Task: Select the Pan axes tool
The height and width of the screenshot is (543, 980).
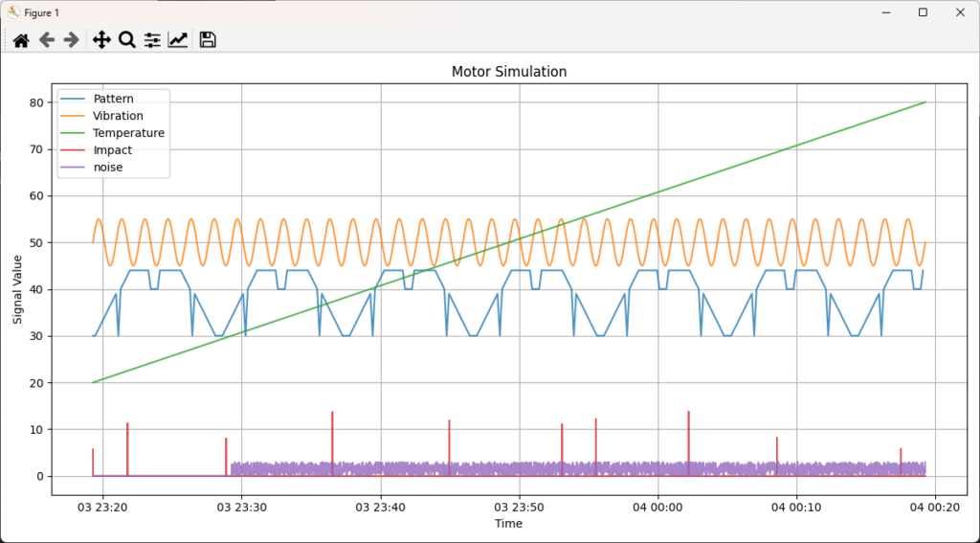Action: 101,39
